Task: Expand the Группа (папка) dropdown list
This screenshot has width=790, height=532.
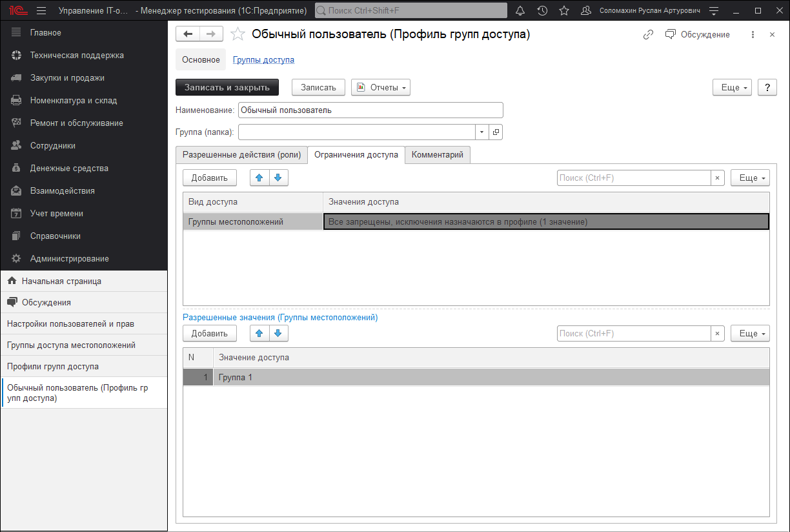Action: coord(482,132)
